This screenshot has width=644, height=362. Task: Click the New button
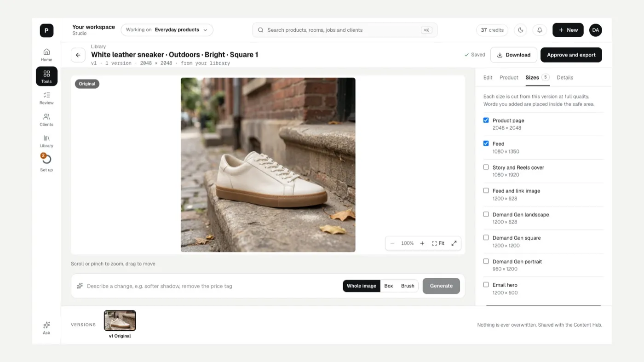(568, 30)
